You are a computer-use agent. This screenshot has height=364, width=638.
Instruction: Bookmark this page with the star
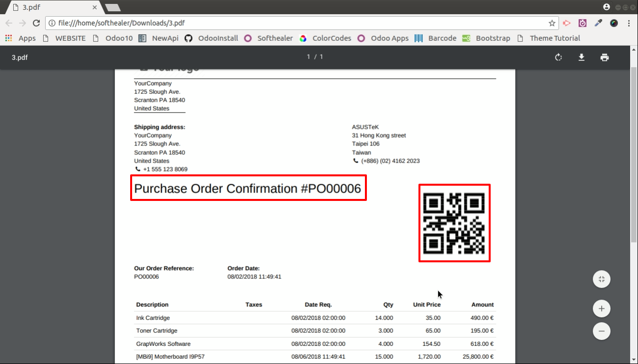552,23
